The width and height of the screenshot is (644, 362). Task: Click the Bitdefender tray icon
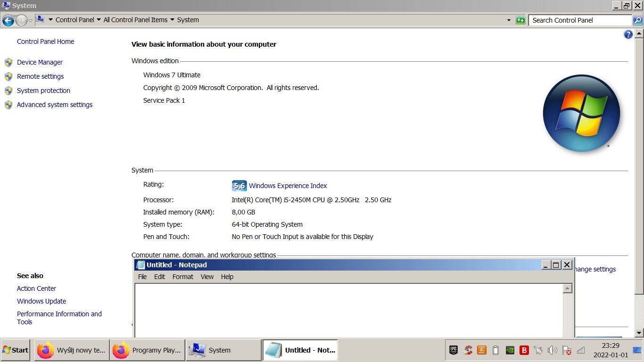[524, 350]
